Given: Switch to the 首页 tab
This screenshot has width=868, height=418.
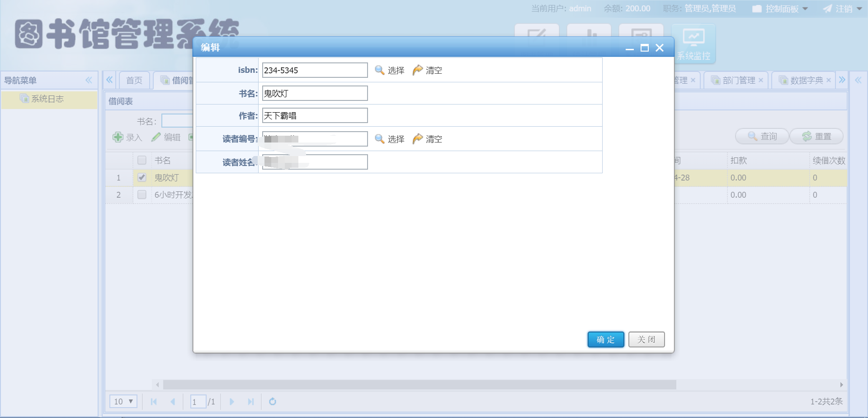Looking at the screenshot, I should coord(134,80).
